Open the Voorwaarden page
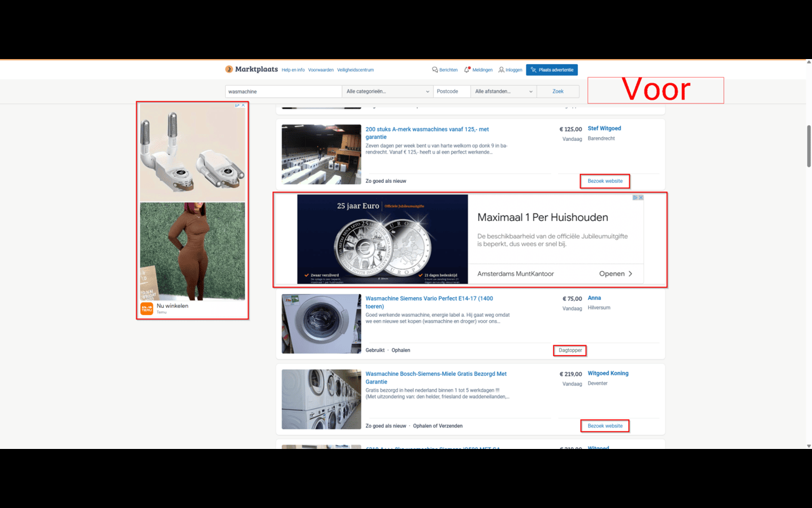 320,70
